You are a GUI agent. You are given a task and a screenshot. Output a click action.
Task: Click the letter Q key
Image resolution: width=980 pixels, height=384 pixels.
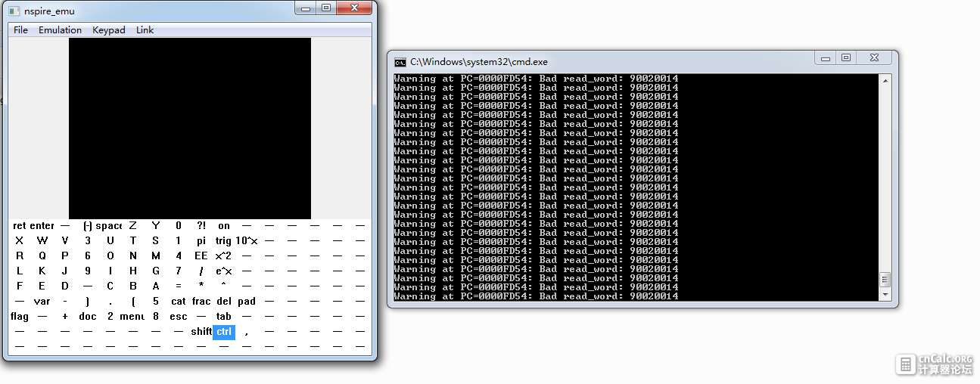pyautogui.click(x=42, y=256)
